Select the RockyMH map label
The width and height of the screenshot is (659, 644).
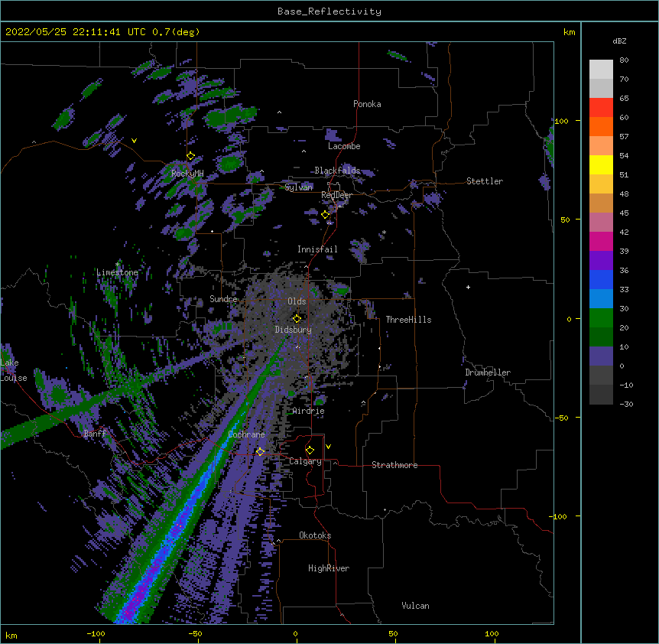[x=187, y=174]
